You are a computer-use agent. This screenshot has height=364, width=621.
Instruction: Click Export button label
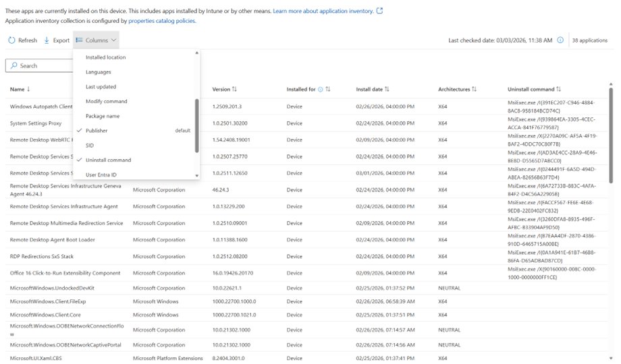coord(61,40)
